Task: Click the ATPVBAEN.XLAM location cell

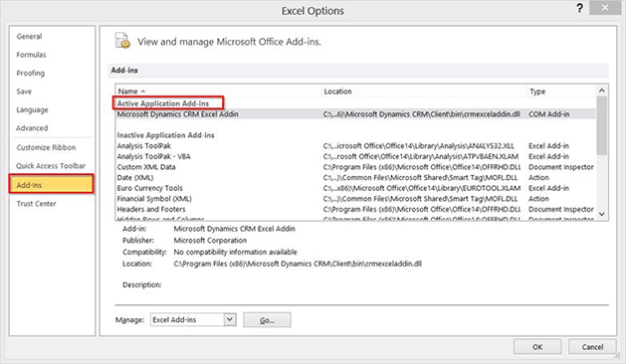Action: click(x=421, y=156)
